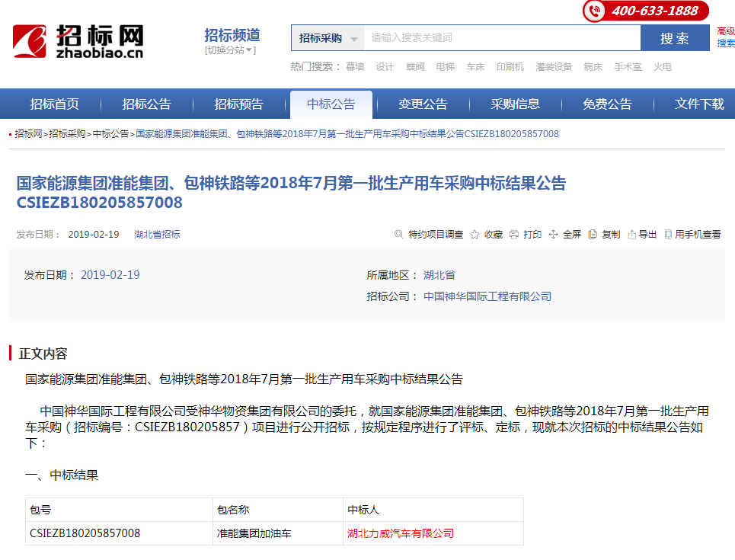Click the export icon for 导出
The width and height of the screenshot is (735, 560).
click(x=632, y=234)
